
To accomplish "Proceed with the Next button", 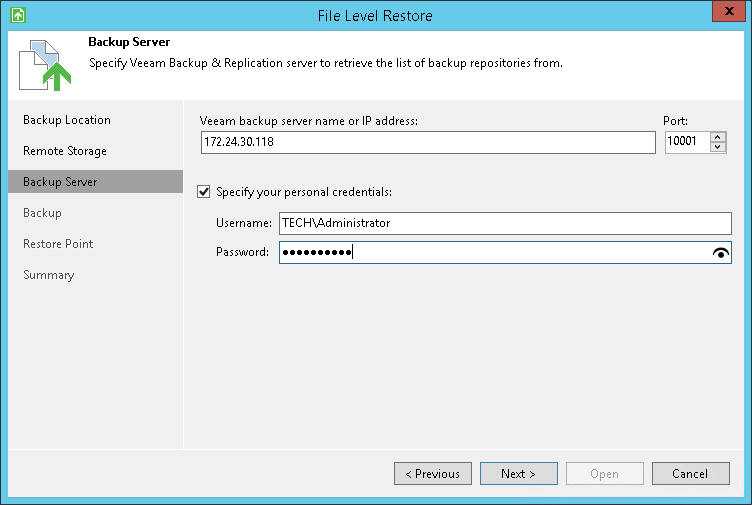I will coord(518,474).
